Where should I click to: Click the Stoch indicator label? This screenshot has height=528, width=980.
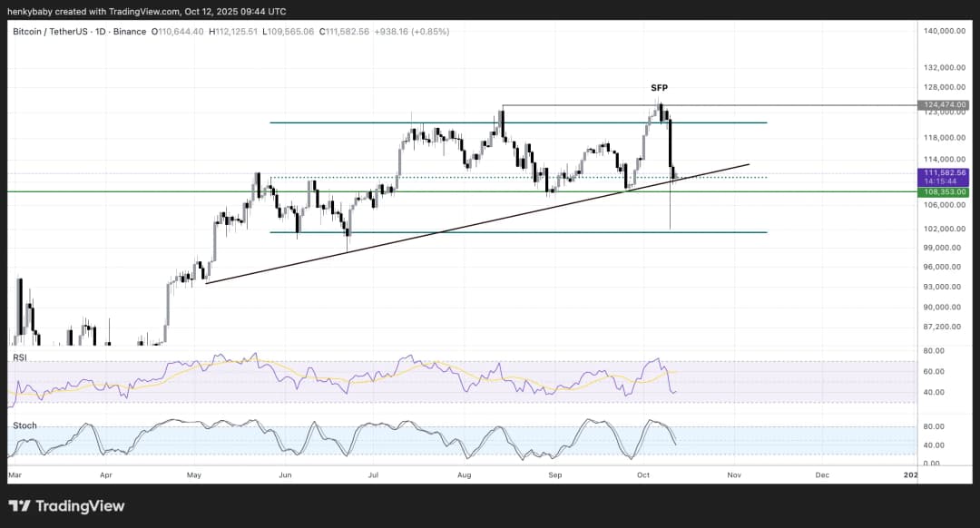[x=24, y=425]
